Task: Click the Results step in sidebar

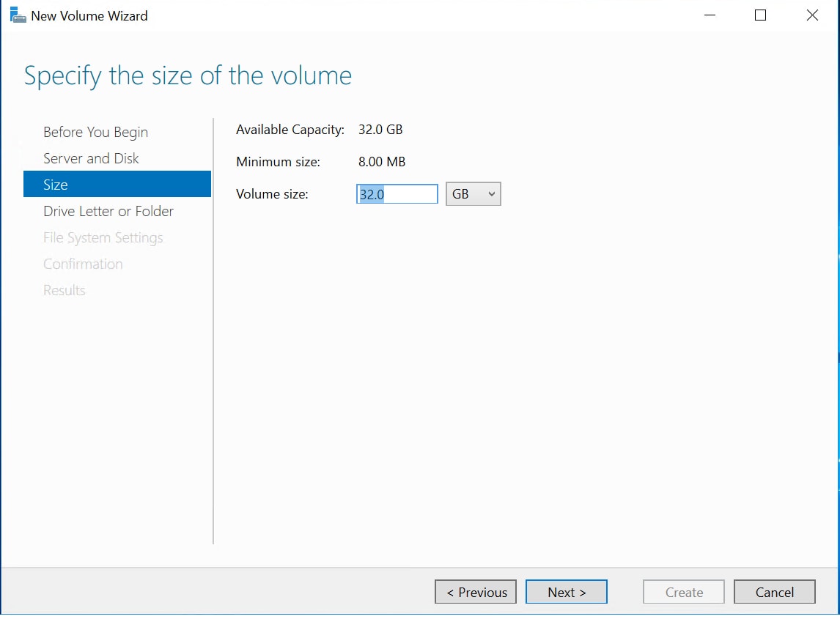Action: (x=65, y=290)
